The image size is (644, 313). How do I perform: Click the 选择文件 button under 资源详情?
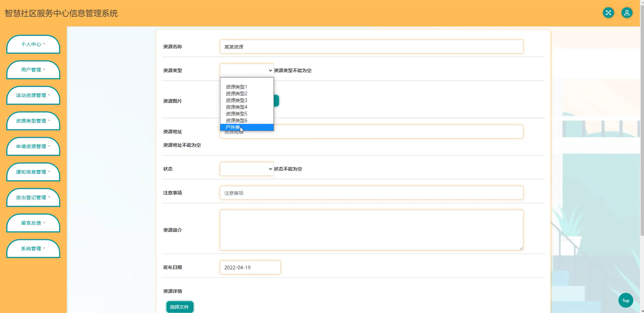pos(180,307)
